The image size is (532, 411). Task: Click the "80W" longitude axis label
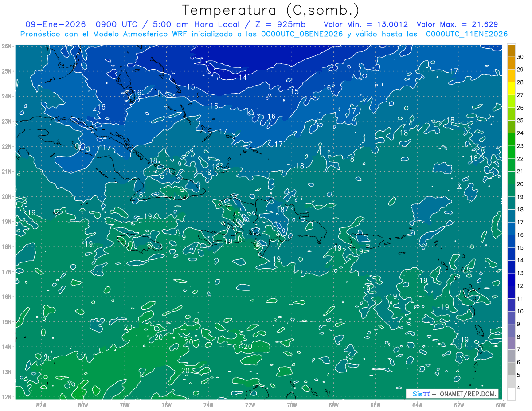click(83, 405)
